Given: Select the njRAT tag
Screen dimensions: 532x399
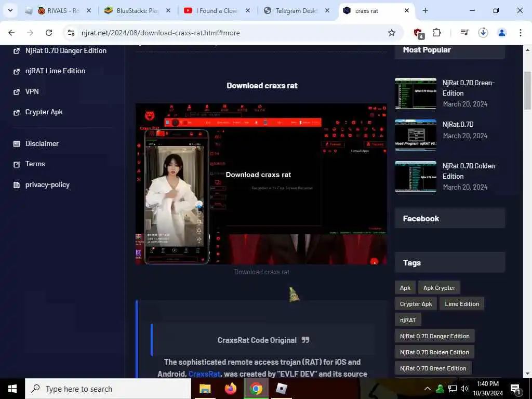Looking at the screenshot, I should tap(408, 320).
